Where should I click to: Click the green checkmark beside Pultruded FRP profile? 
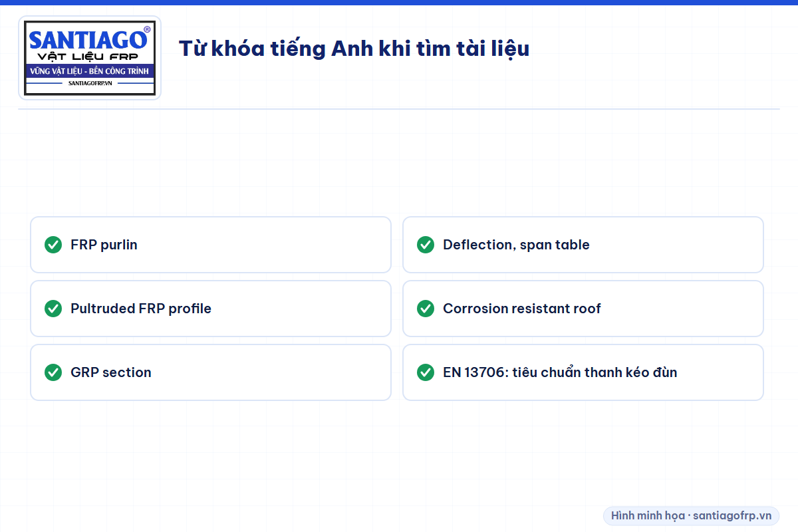coord(53,309)
